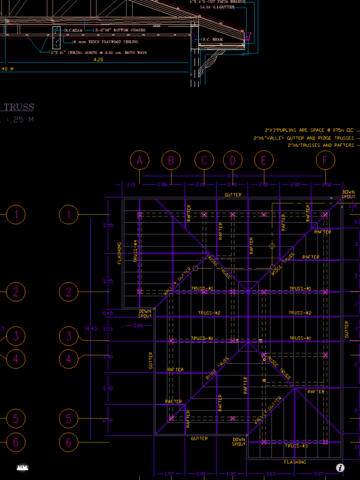The width and height of the screenshot is (360, 480).
Task: Pick grid bubble C on the column axis
Action: coord(204,160)
